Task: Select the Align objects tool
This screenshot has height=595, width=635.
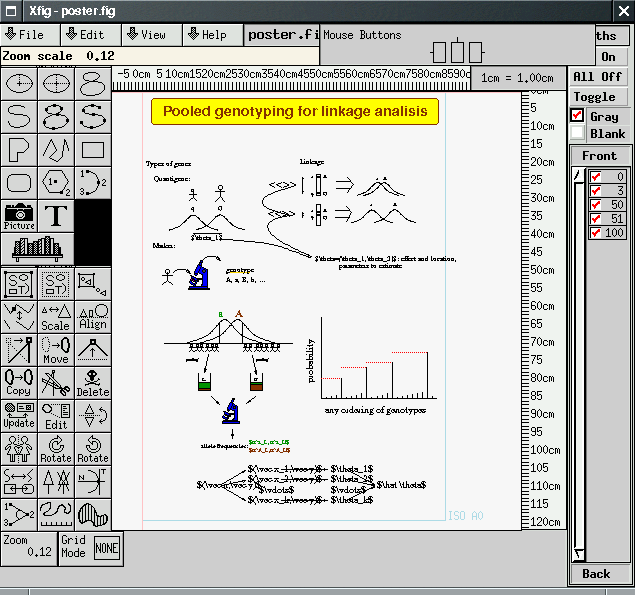Action: point(92,317)
